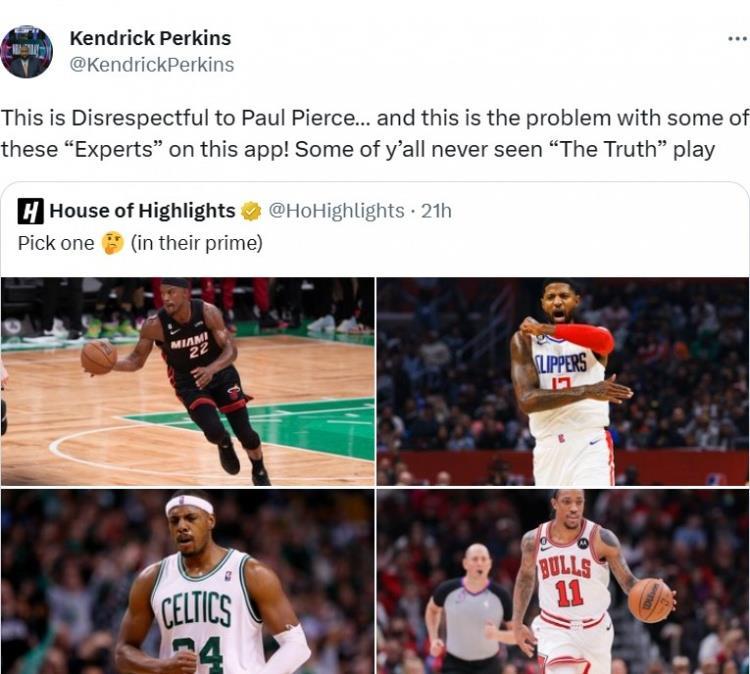The image size is (750, 674).
Task: Open the Clippers player photo
Action: pyautogui.click(x=563, y=381)
